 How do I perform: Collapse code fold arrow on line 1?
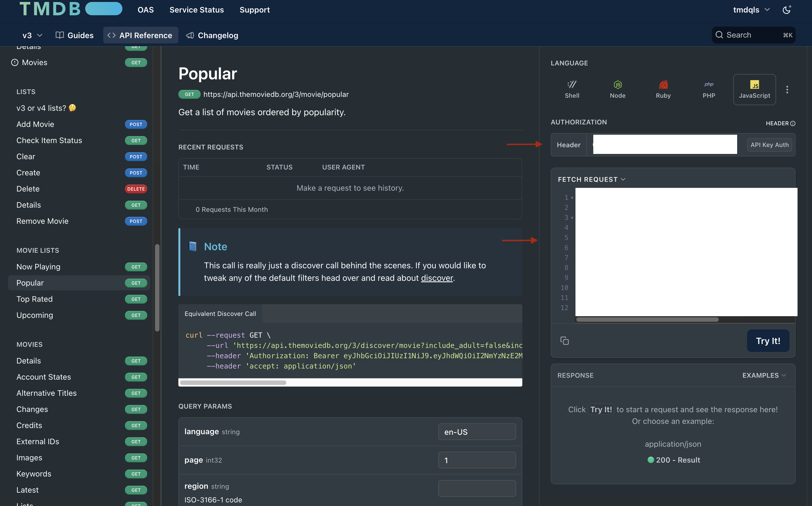(572, 198)
